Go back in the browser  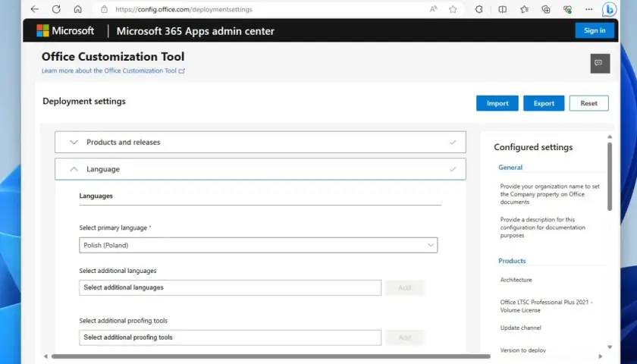pos(35,9)
